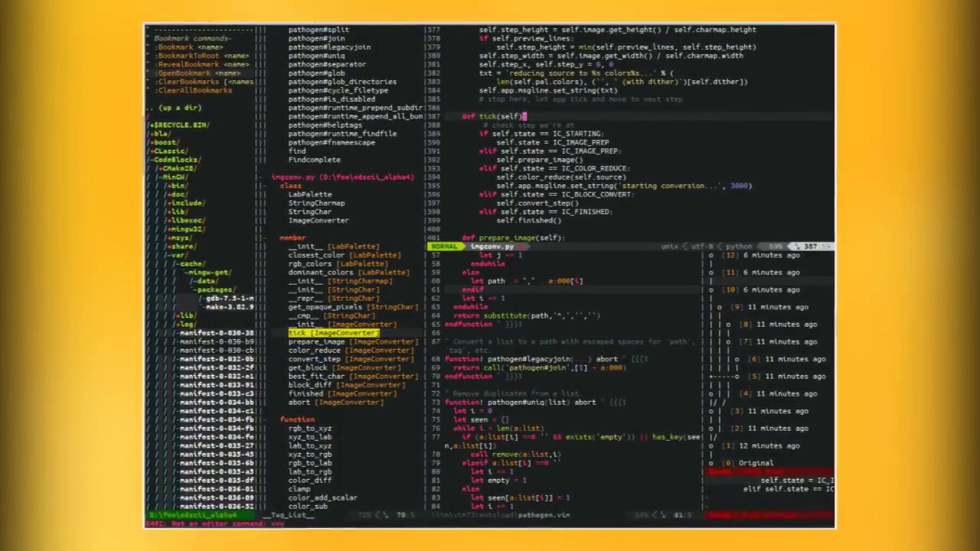This screenshot has height=551, width=980.
Task: Jump to StringCharmap class tag
Action: click(x=316, y=203)
